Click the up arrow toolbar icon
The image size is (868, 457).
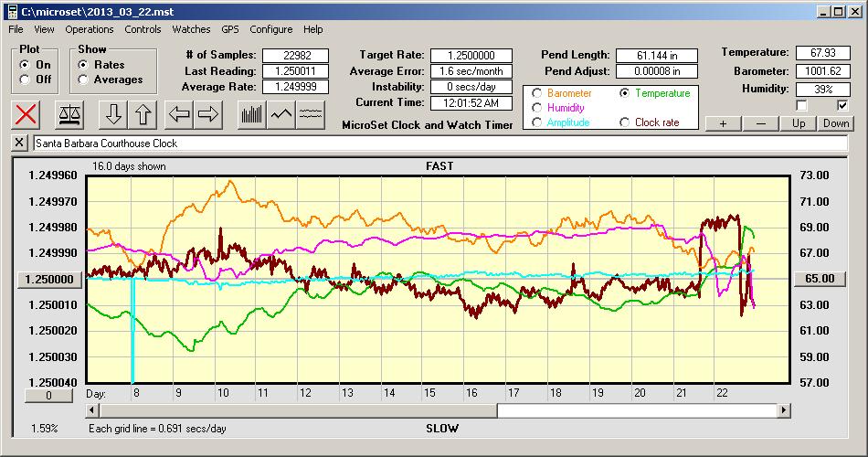[x=143, y=114]
